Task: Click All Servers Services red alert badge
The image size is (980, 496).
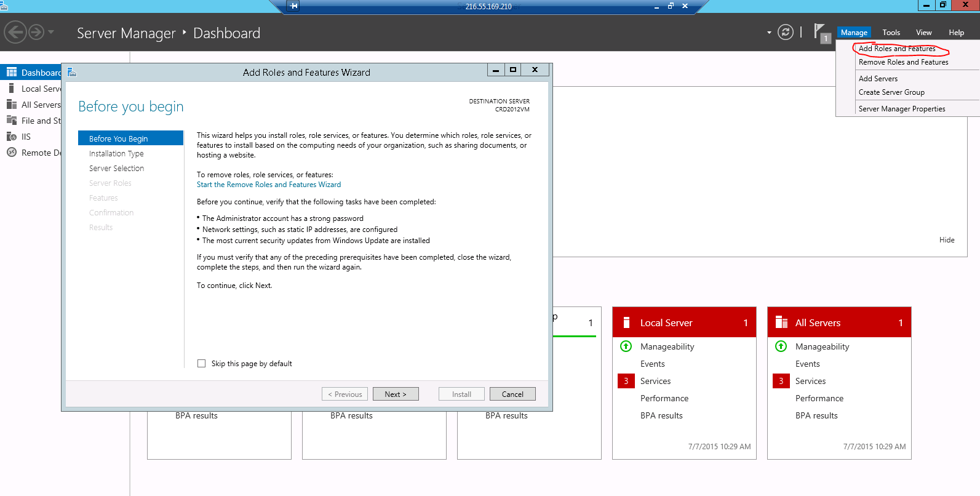Action: tap(781, 381)
